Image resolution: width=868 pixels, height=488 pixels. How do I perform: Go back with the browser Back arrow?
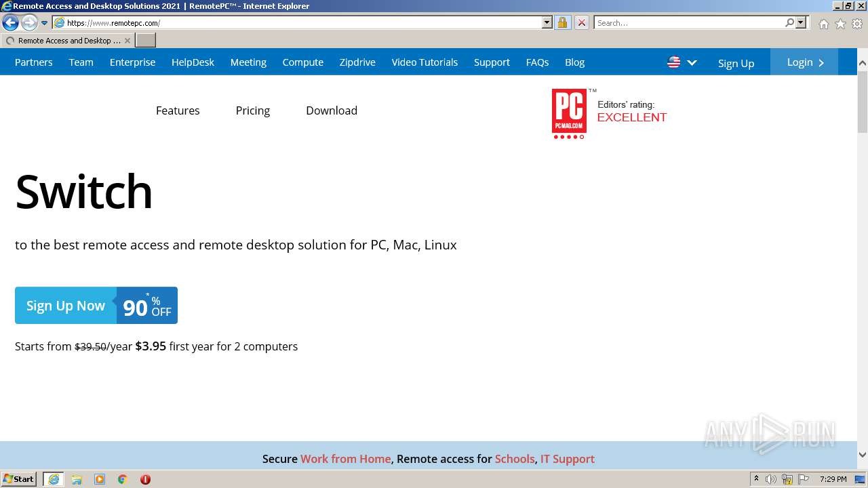[10, 23]
